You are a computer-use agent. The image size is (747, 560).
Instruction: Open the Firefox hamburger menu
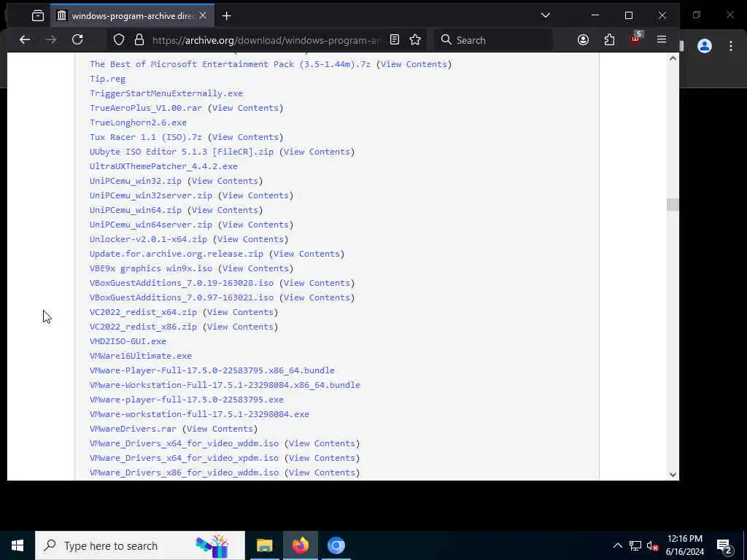[x=661, y=39]
